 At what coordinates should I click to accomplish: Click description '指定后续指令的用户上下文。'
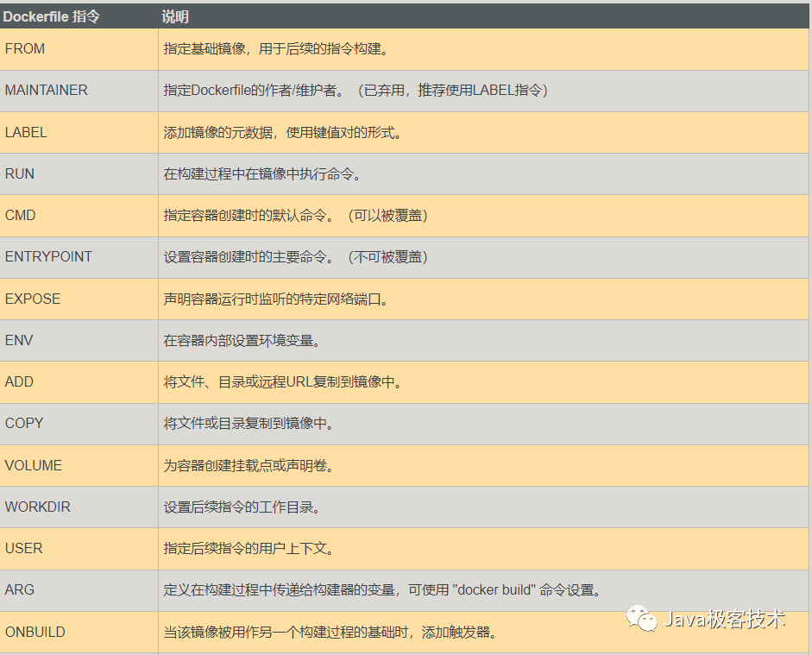click(249, 549)
